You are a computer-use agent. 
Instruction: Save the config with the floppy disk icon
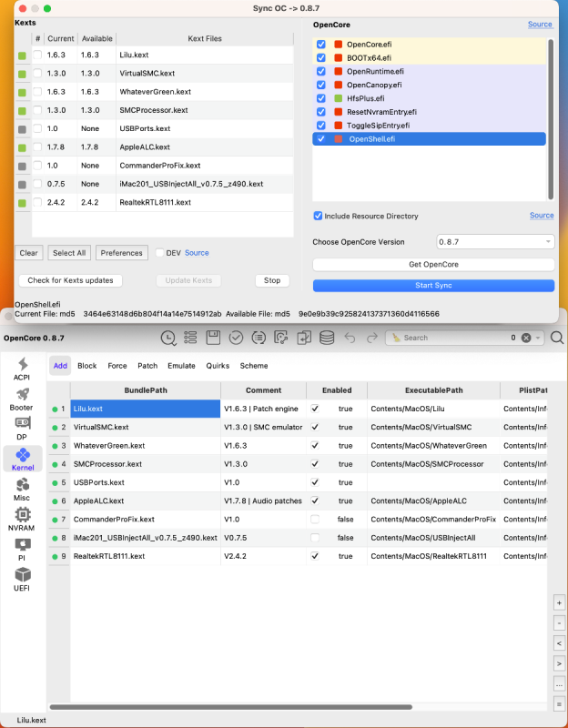213,338
